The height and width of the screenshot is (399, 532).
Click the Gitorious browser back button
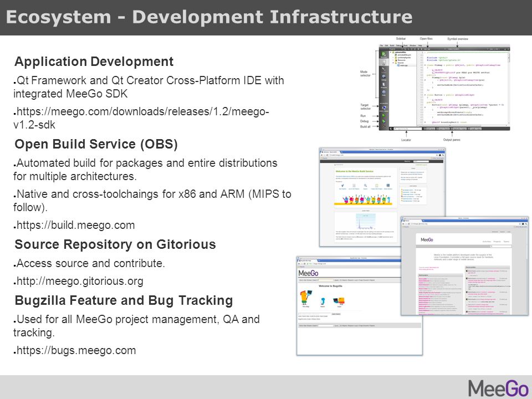click(403, 224)
